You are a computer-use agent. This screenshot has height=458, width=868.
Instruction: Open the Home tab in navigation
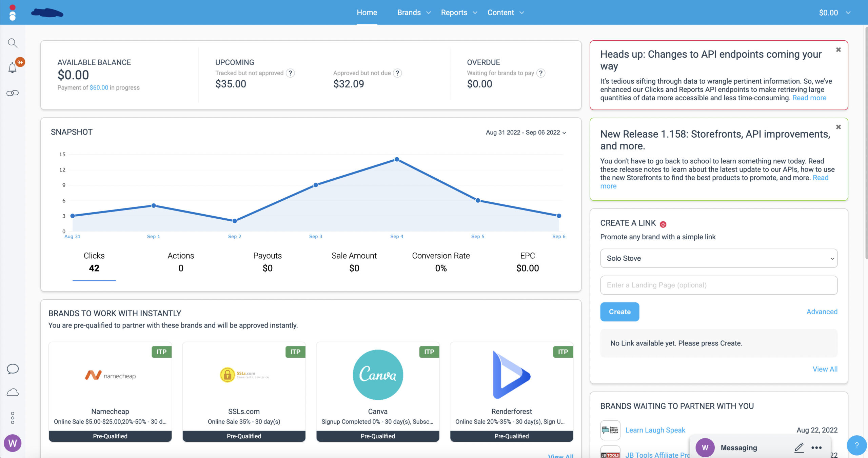(366, 12)
